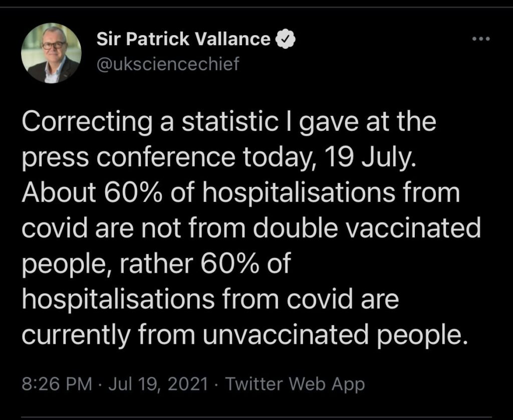Screen dimensions: 513x420
Task: Click the Jul 19, 2021 date
Action: pyautogui.click(x=158, y=383)
